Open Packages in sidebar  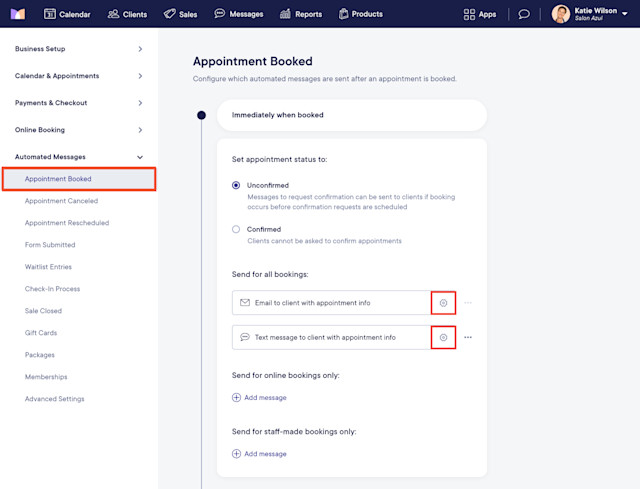[x=40, y=355]
